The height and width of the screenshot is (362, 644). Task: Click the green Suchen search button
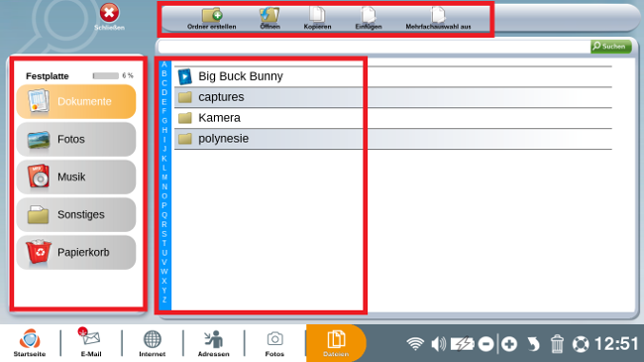tap(611, 47)
